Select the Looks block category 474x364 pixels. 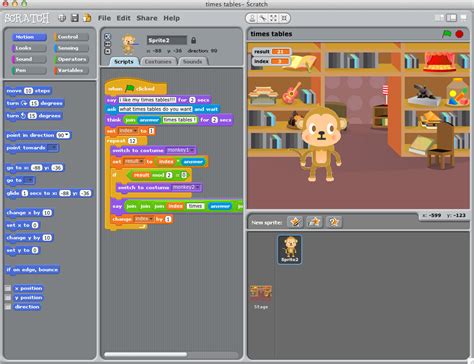click(29, 48)
